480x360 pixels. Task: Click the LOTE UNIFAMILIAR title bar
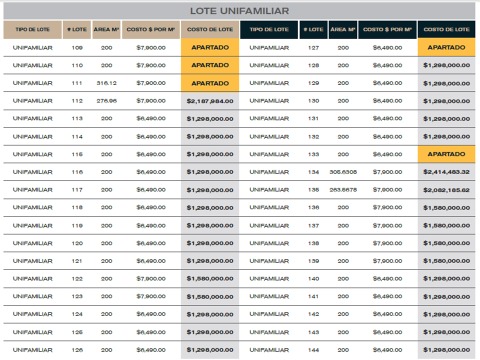pos(239,11)
